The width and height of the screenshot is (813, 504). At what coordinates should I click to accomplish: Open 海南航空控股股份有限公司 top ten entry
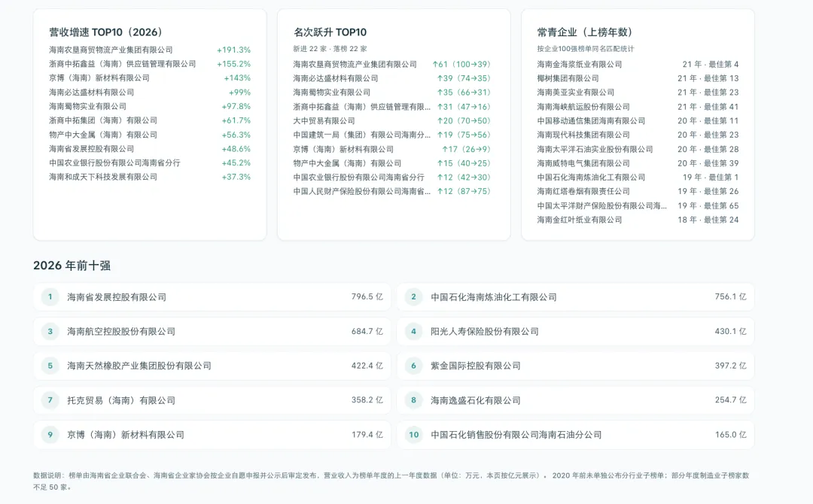212,332
